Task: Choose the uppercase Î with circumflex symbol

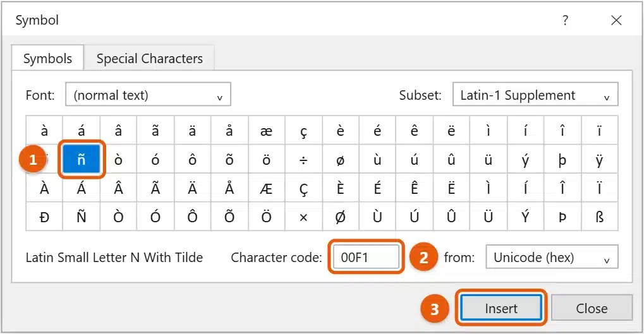Action: pyautogui.click(x=562, y=188)
